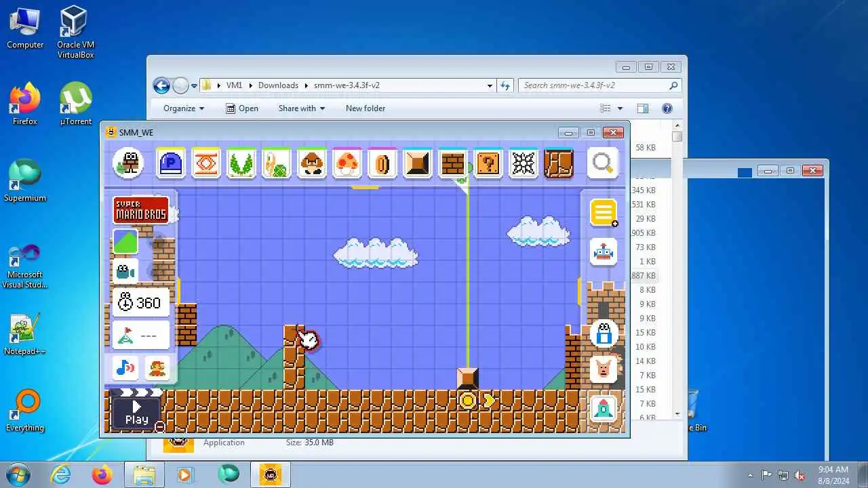Create a New folder
Screen dimensions: 868x488
[x=366, y=108]
